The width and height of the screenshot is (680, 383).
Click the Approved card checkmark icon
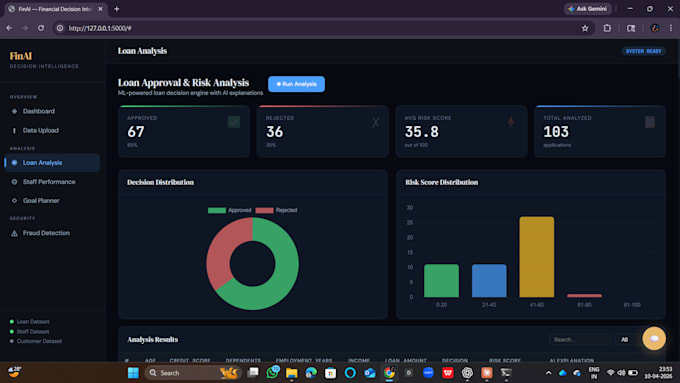[234, 122]
